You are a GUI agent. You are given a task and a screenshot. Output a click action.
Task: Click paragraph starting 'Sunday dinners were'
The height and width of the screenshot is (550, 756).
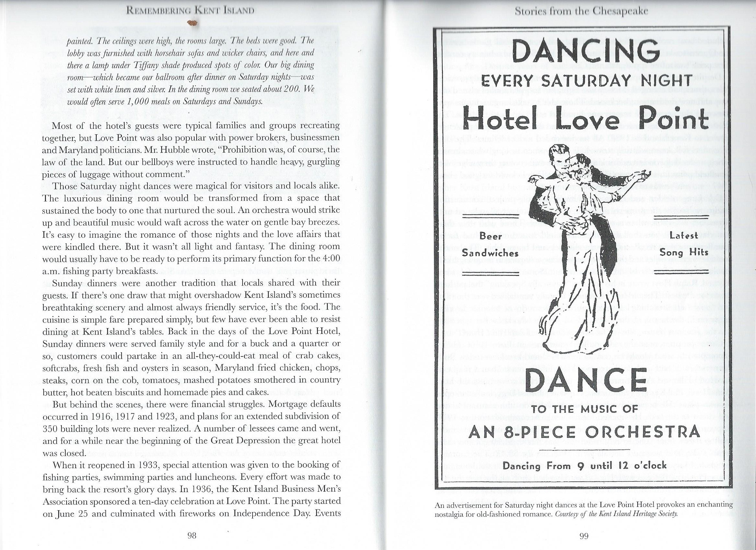[x=192, y=337]
